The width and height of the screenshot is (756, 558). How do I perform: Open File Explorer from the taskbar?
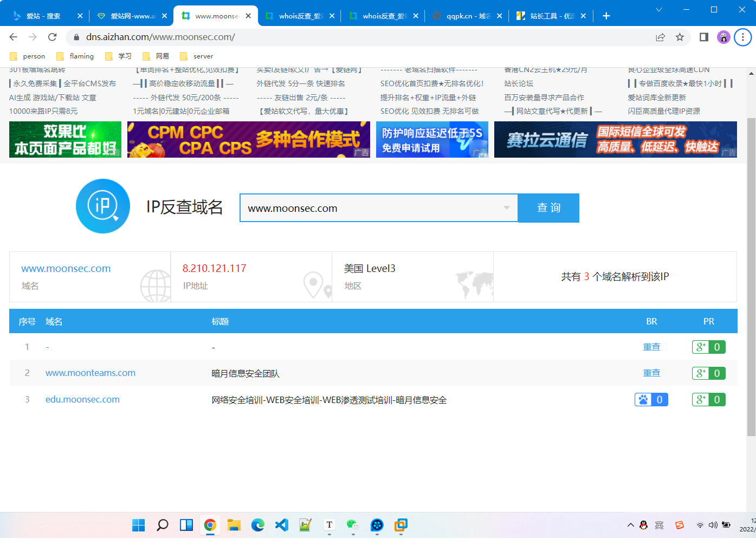(x=234, y=525)
